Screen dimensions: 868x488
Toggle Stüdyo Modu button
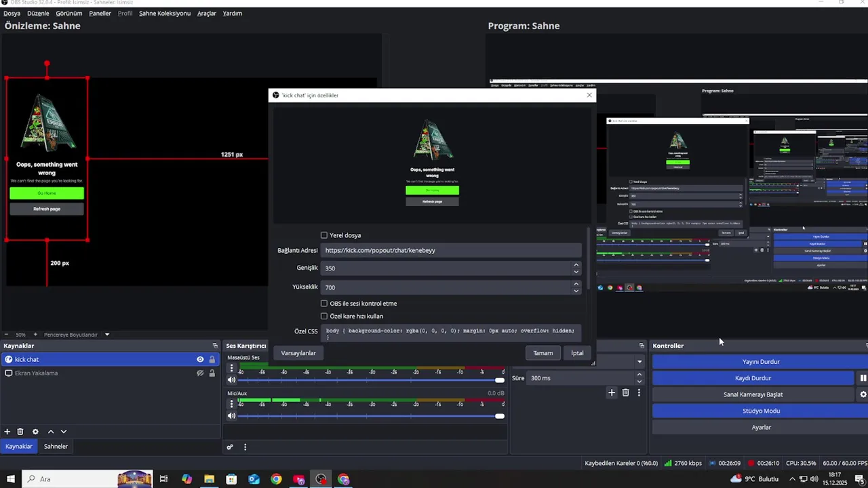click(761, 411)
